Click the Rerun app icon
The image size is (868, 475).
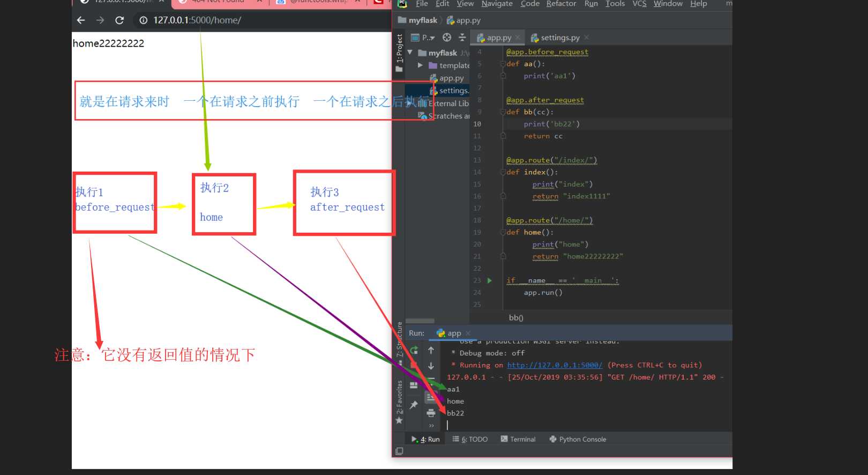point(414,350)
